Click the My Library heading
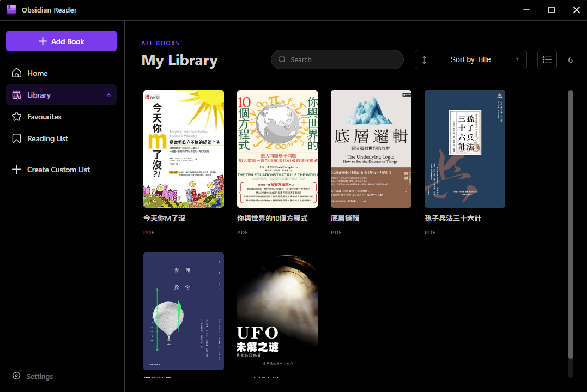This screenshot has width=587, height=392. coord(180,61)
